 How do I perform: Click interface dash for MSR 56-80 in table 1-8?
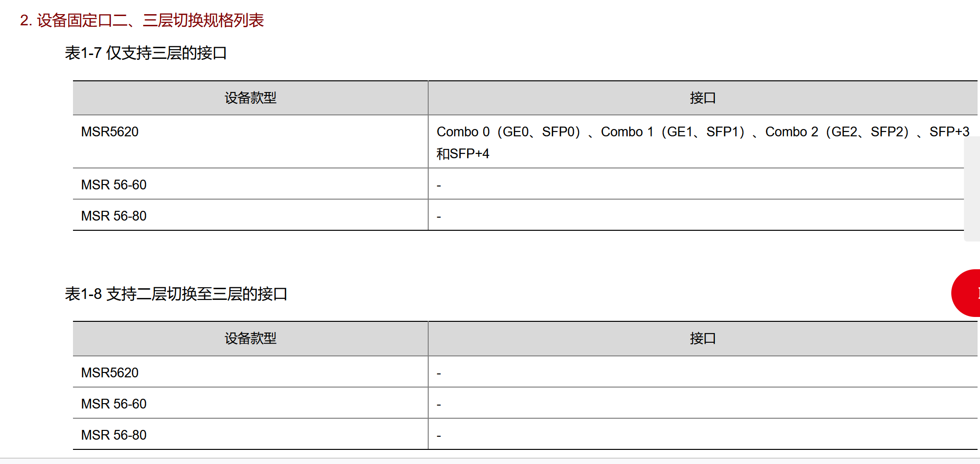[x=439, y=436]
